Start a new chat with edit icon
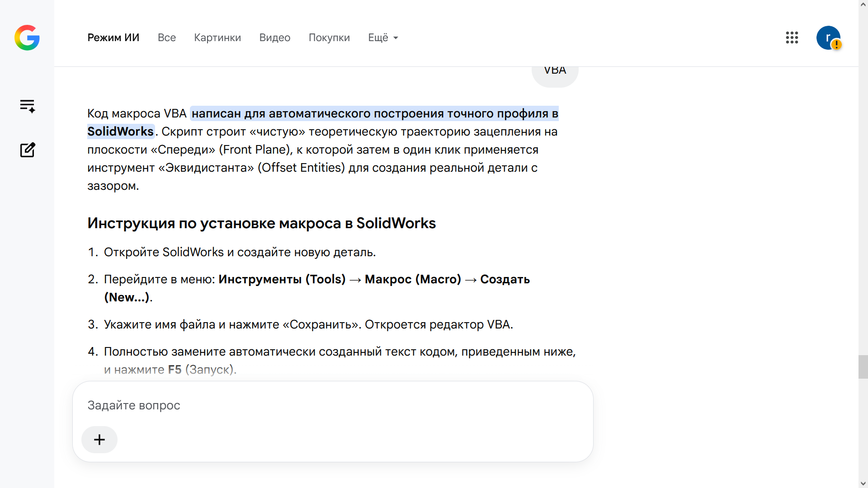The height and width of the screenshot is (488, 868). [x=28, y=150]
